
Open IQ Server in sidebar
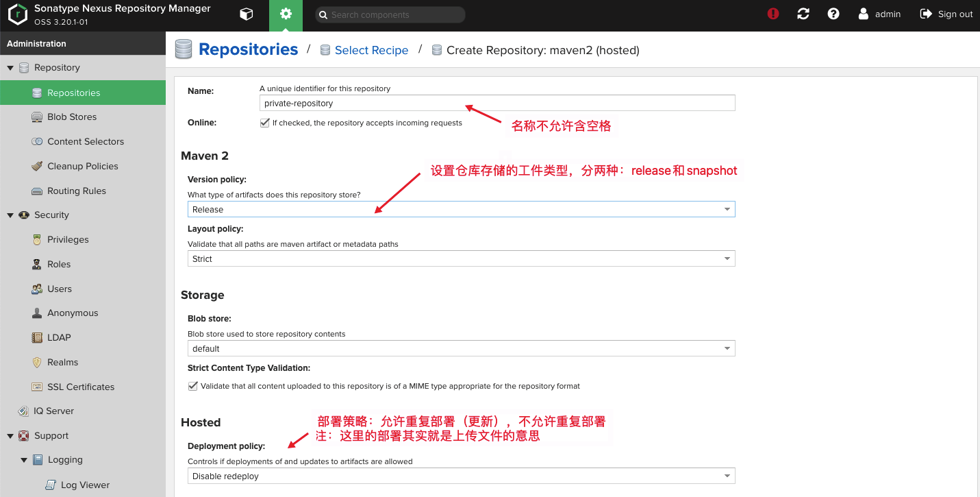tap(54, 411)
